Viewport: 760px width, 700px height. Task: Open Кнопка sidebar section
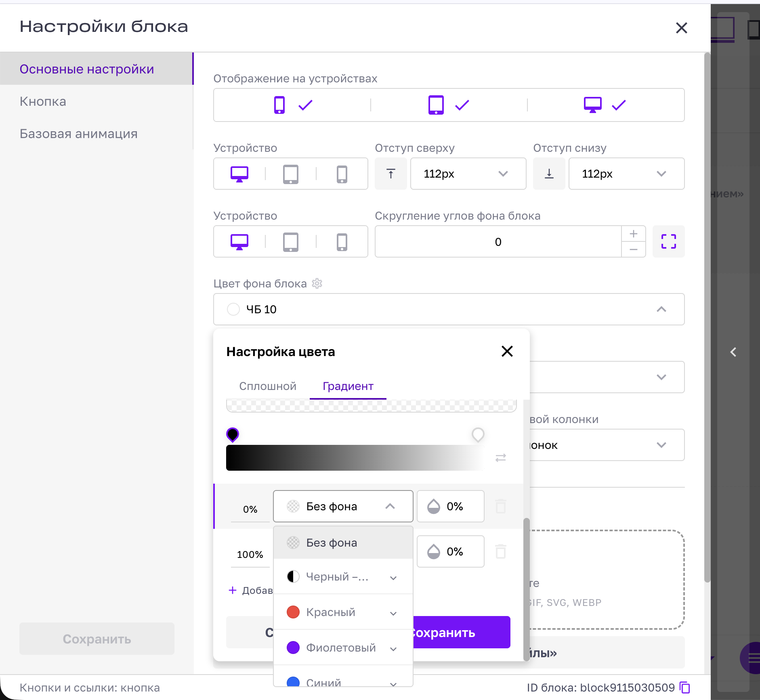97,101
